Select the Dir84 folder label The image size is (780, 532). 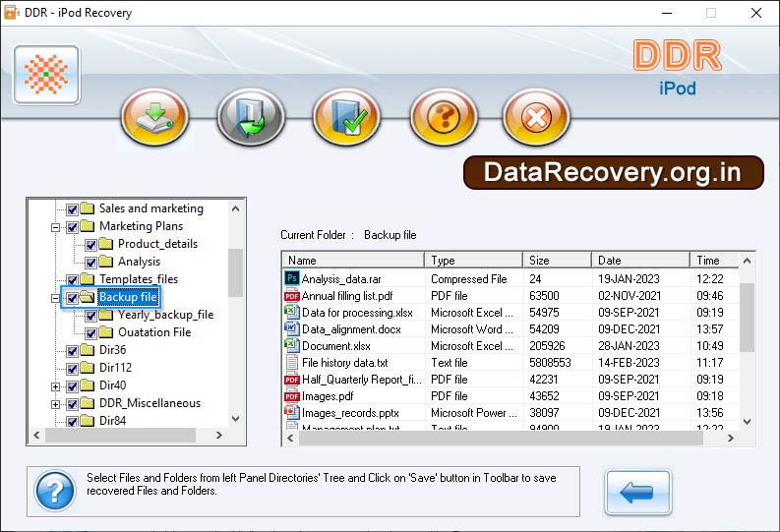click(x=113, y=421)
